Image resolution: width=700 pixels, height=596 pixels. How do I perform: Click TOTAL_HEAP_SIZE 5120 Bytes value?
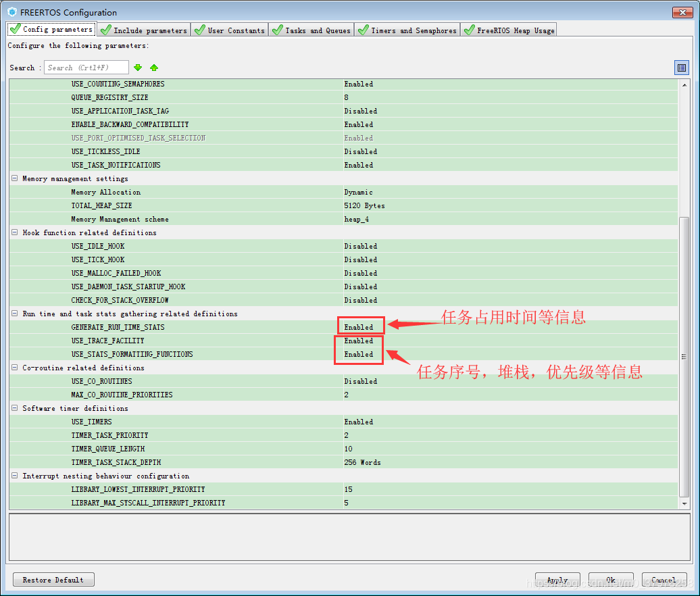point(364,205)
